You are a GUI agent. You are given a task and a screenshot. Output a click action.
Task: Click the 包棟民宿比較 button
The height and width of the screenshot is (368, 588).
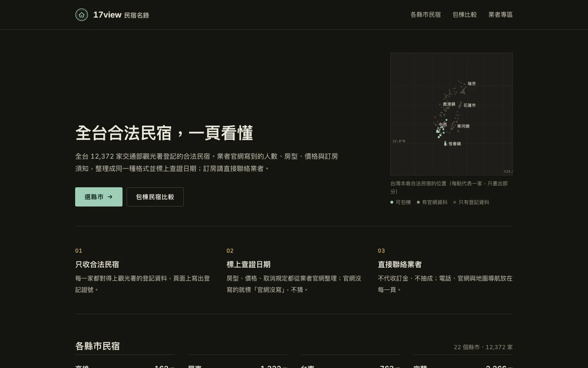click(x=155, y=197)
